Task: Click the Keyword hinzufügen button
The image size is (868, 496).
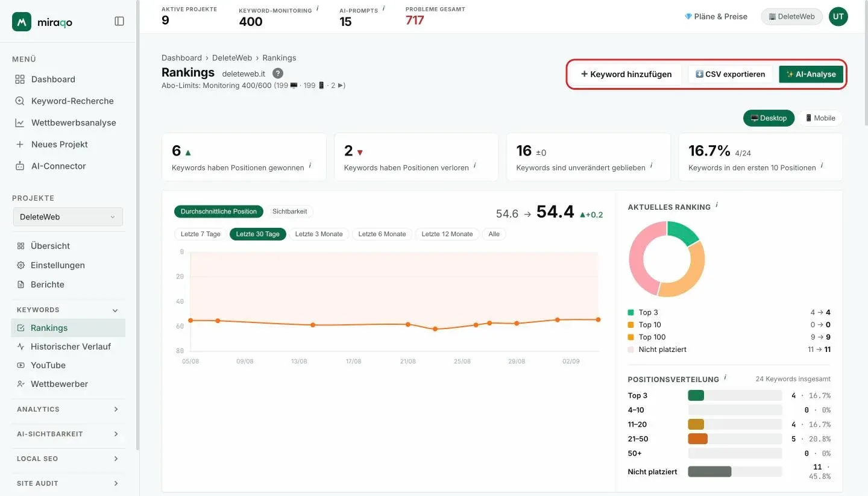Action: coord(626,74)
